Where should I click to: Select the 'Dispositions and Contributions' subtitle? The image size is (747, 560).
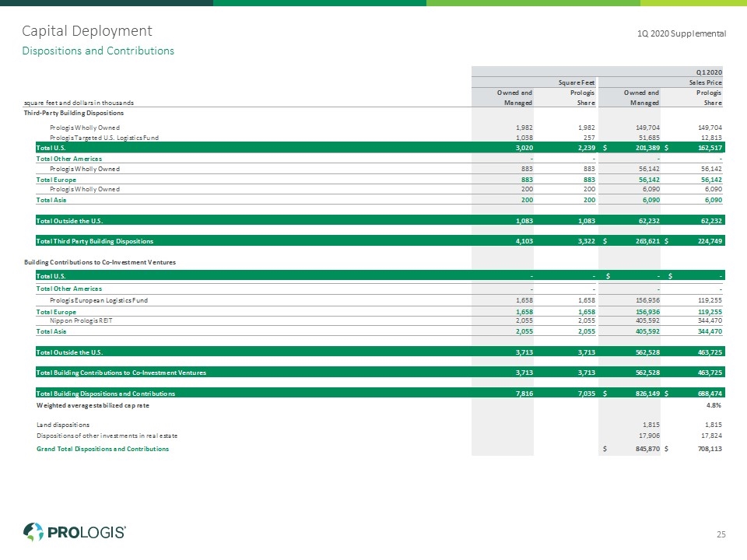(98, 51)
